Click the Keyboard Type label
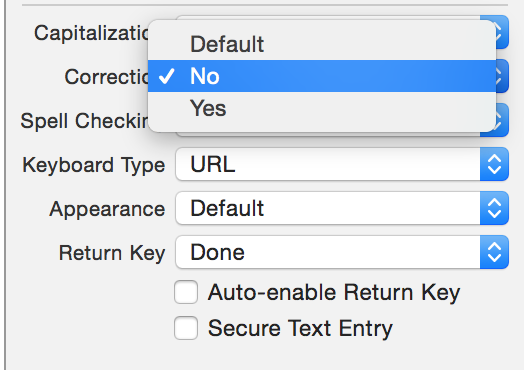The width and height of the screenshot is (524, 370). pyautogui.click(x=94, y=165)
